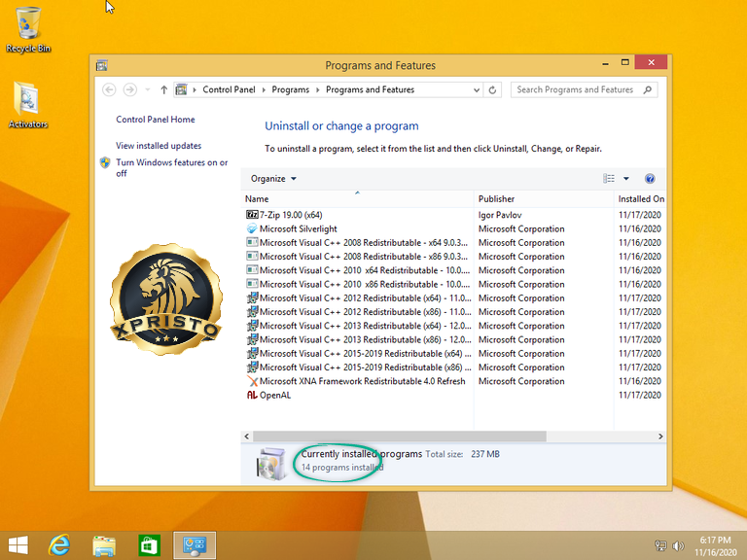The width and height of the screenshot is (747, 560).
Task: Open the Control Panel Home link
Action: coord(156,120)
